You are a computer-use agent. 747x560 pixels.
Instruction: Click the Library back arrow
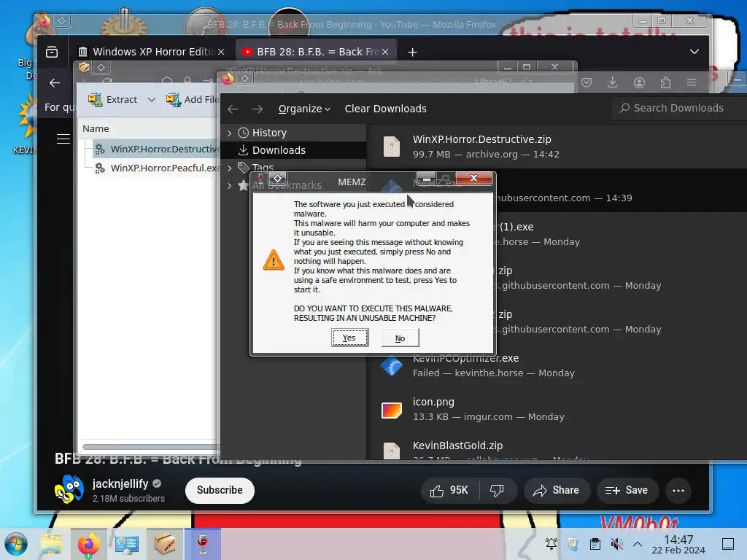pos(233,109)
